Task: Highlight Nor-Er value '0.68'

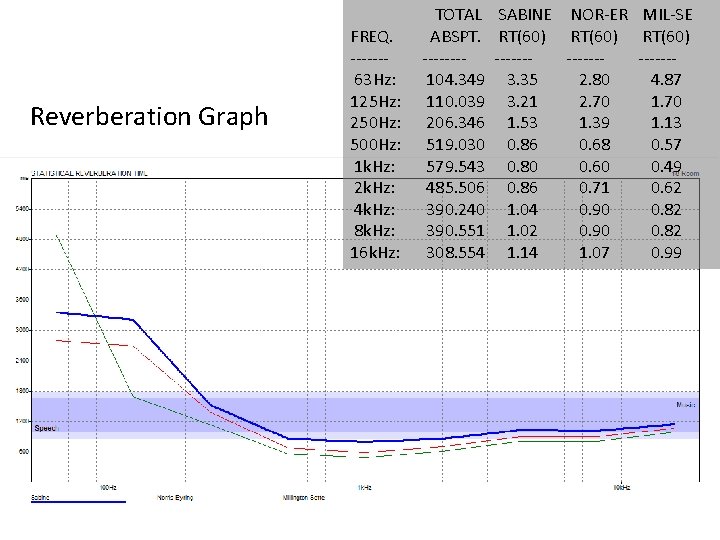Action: click(594, 145)
